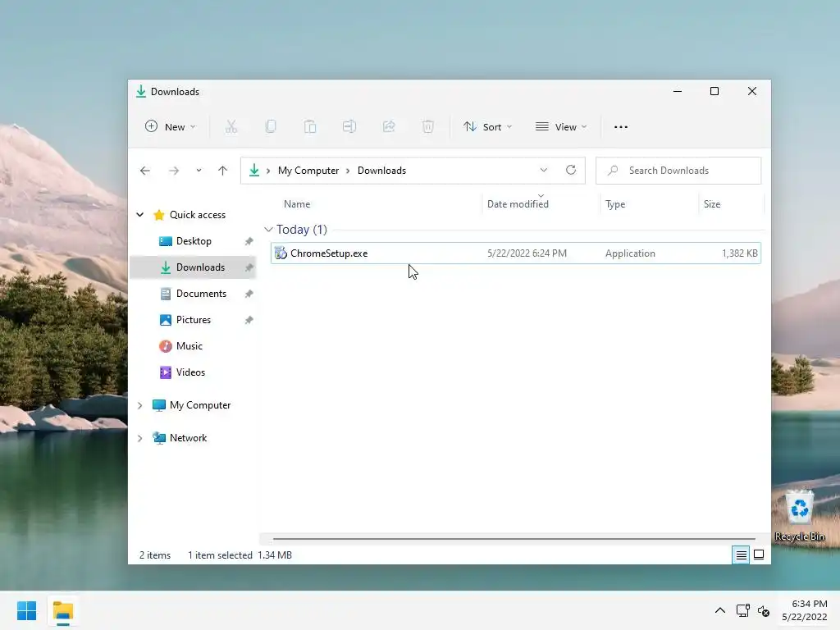
Task: Click the Share icon in toolbar
Action: 389,127
